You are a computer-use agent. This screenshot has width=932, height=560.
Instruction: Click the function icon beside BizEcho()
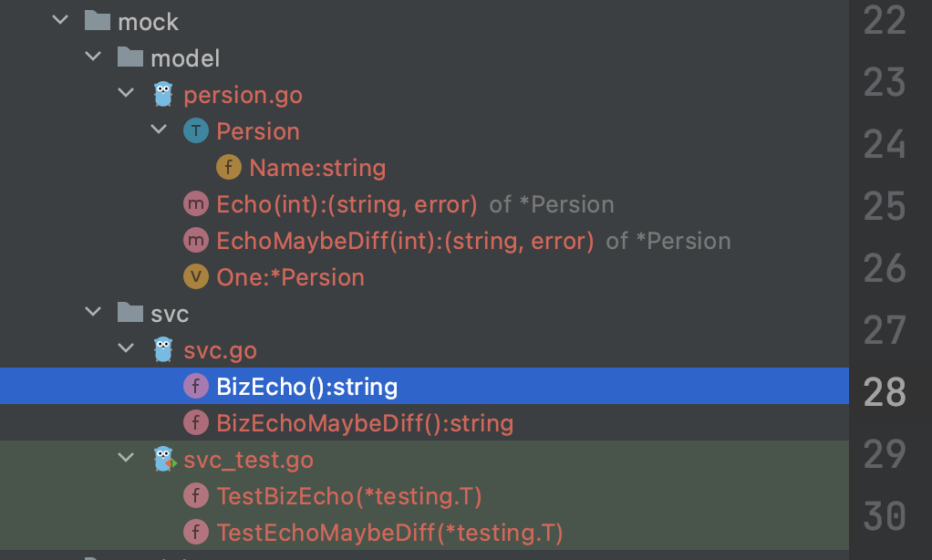(195, 386)
